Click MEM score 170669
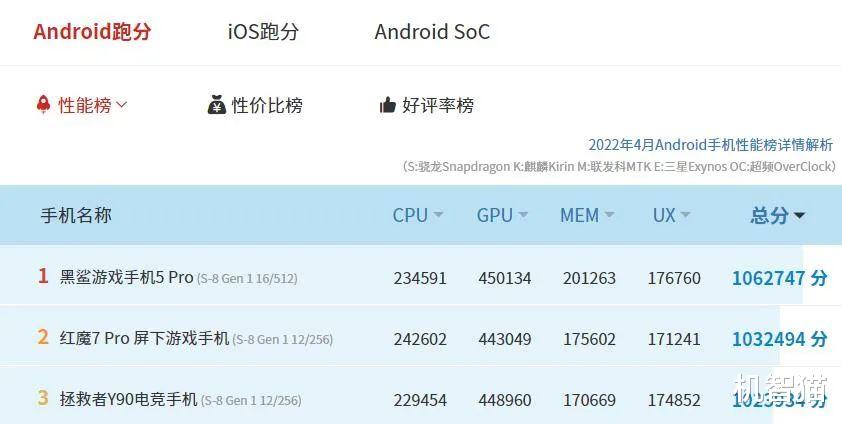 click(x=590, y=401)
